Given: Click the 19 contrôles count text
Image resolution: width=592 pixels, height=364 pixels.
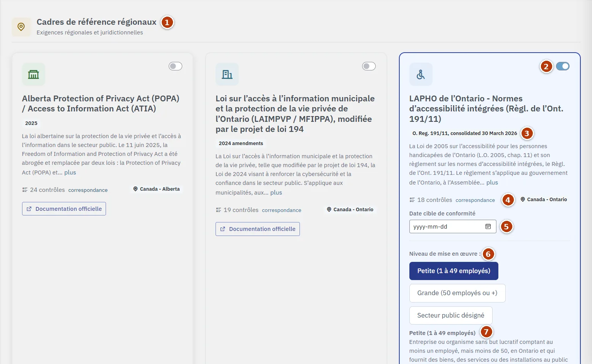Looking at the screenshot, I should 241,210.
